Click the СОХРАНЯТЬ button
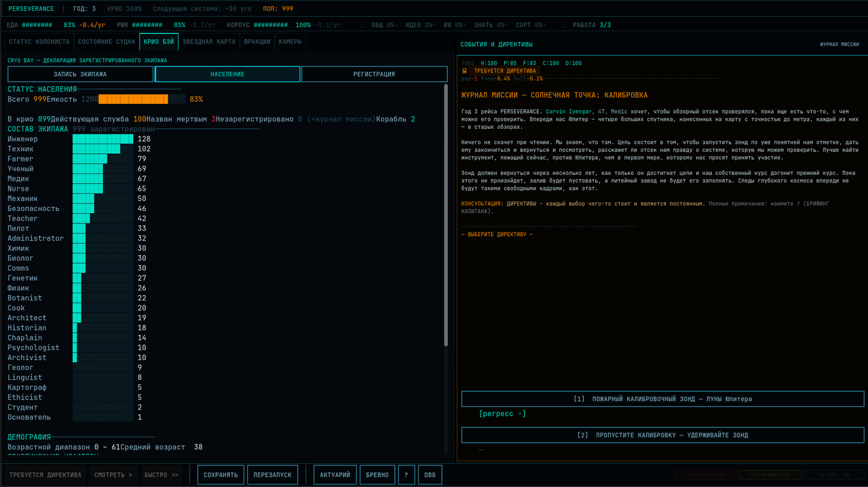The height and width of the screenshot is (487, 868). coord(221,475)
